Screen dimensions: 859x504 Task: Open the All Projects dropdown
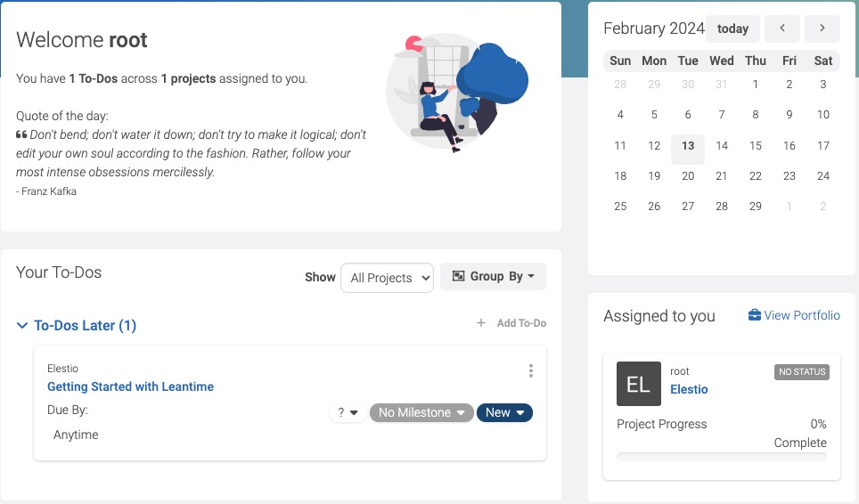point(387,278)
